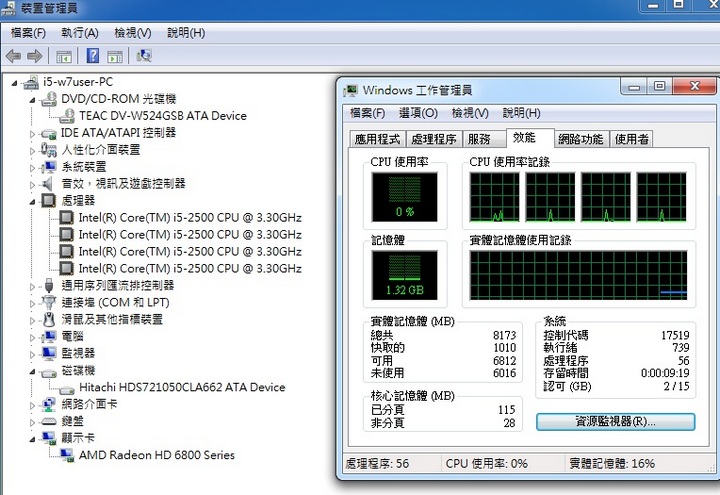Click the 人性化介面裝置 category icon
The height and width of the screenshot is (495, 720).
[49, 150]
